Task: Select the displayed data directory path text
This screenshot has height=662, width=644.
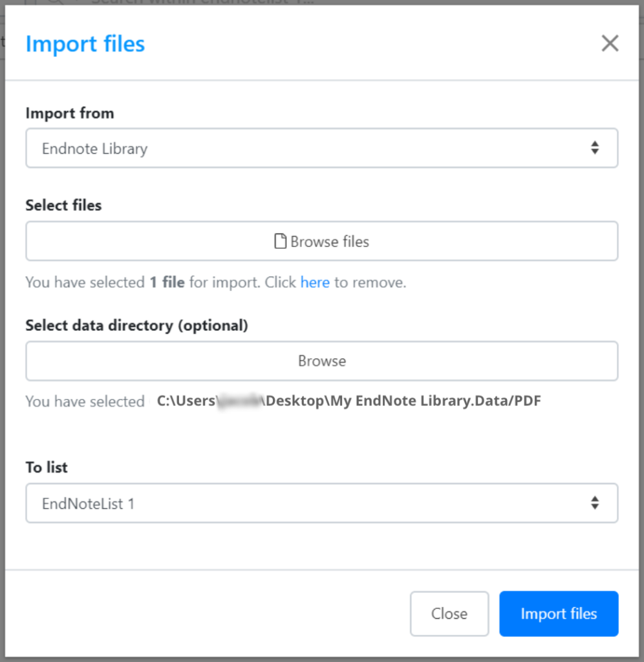Action: tap(348, 401)
